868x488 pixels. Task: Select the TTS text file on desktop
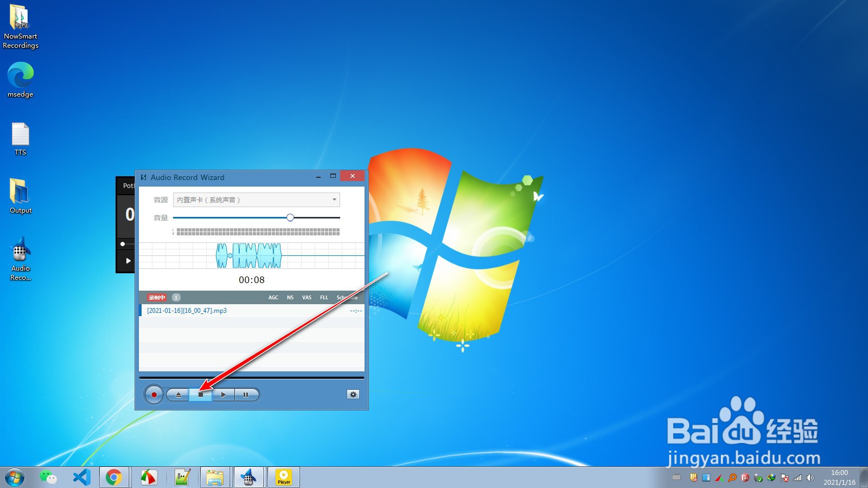(21, 139)
